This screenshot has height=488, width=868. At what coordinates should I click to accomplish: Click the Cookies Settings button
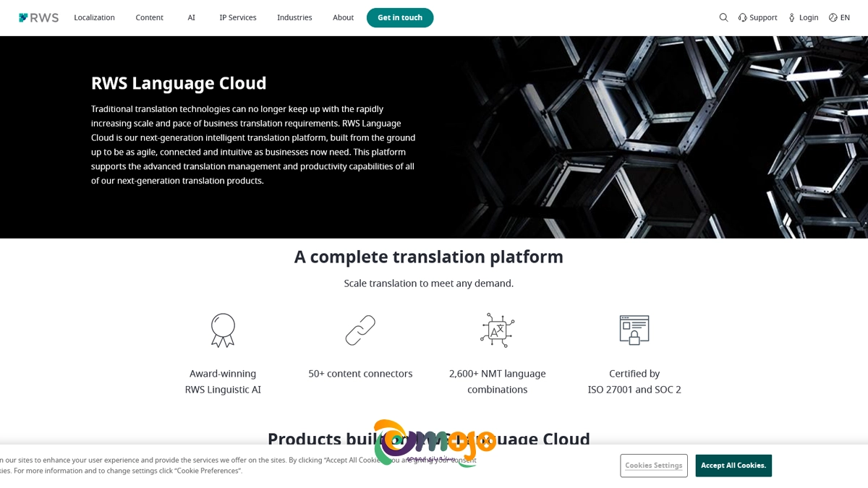coord(654,466)
